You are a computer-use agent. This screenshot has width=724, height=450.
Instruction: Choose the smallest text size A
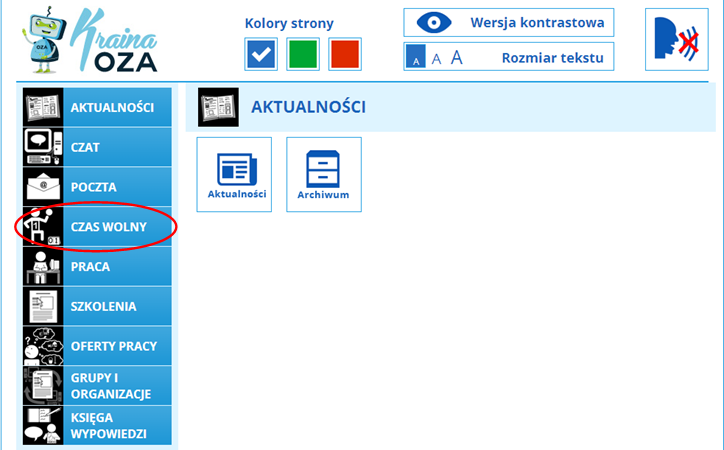tap(416, 60)
